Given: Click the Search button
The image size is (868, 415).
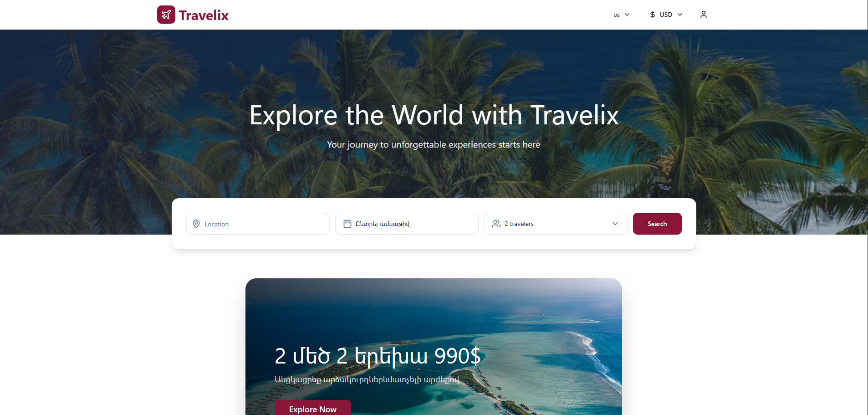Looking at the screenshot, I should [657, 224].
